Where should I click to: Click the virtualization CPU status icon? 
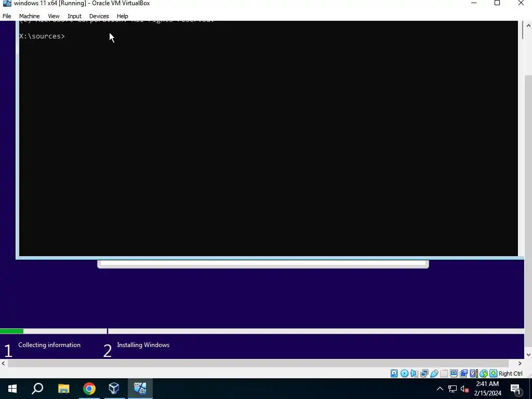tap(474, 373)
